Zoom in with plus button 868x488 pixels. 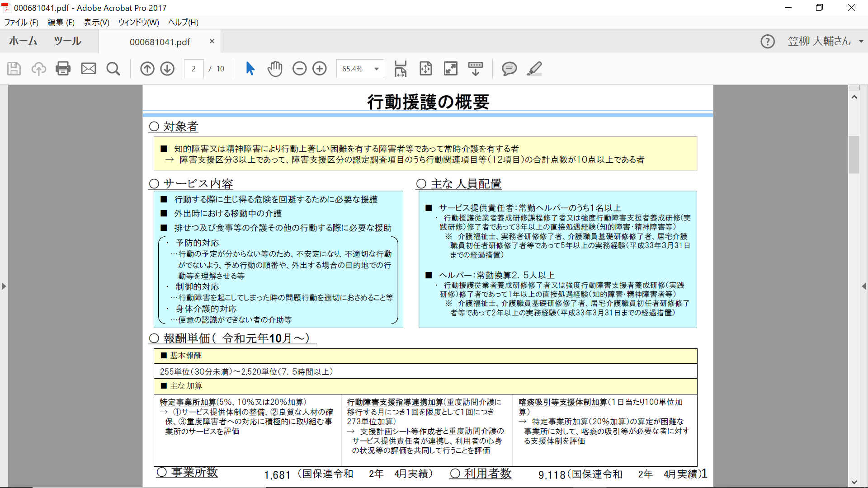coord(320,69)
